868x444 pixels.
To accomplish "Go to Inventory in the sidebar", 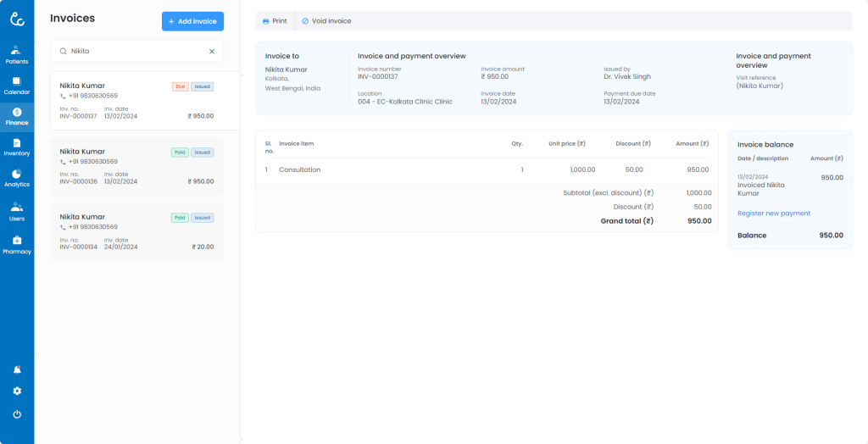I will pos(17,147).
